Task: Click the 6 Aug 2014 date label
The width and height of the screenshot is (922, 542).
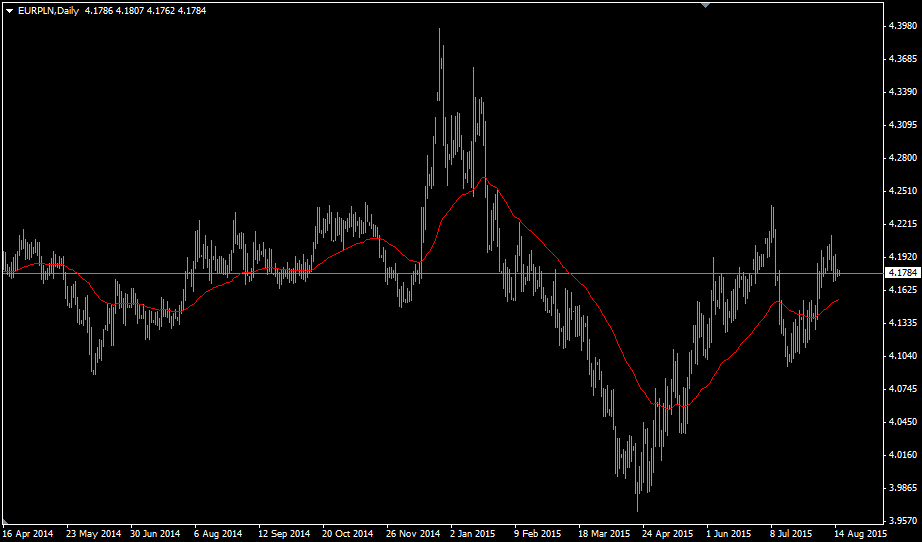Action: pos(218,534)
